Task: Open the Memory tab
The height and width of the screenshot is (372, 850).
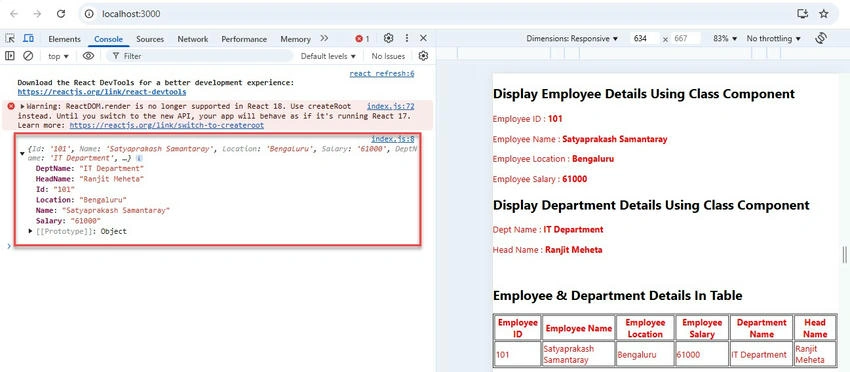Action: coord(295,39)
